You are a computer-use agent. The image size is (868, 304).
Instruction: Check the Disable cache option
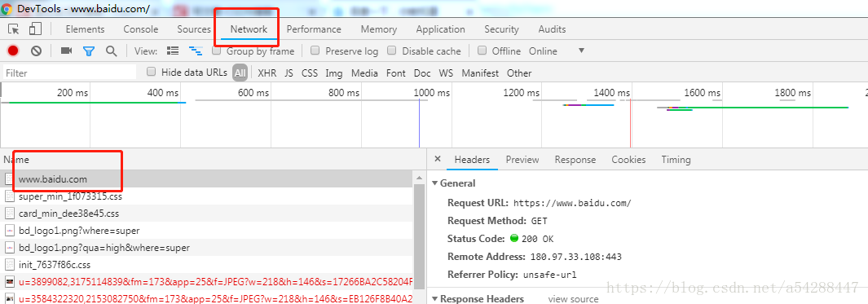point(391,51)
